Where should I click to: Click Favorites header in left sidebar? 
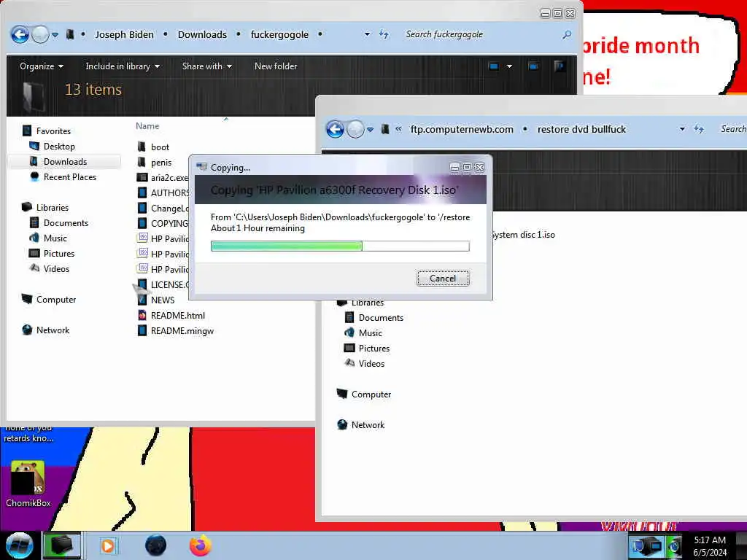[x=53, y=131]
